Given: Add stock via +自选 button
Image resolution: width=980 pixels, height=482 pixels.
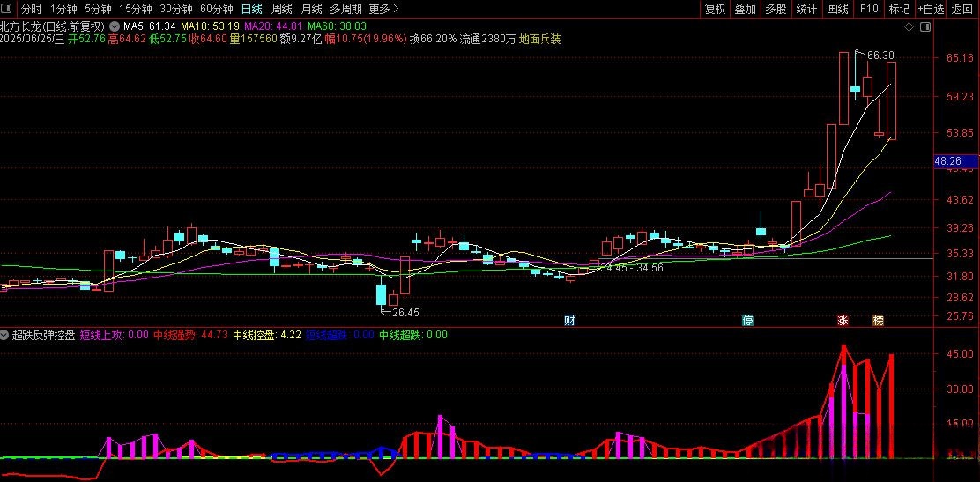Looking at the screenshot, I should pos(930,9).
